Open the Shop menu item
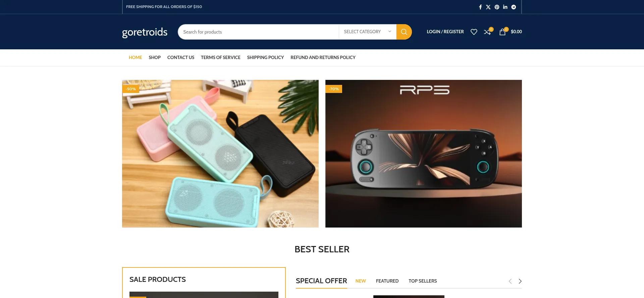The height and width of the screenshot is (298, 644). tap(155, 57)
